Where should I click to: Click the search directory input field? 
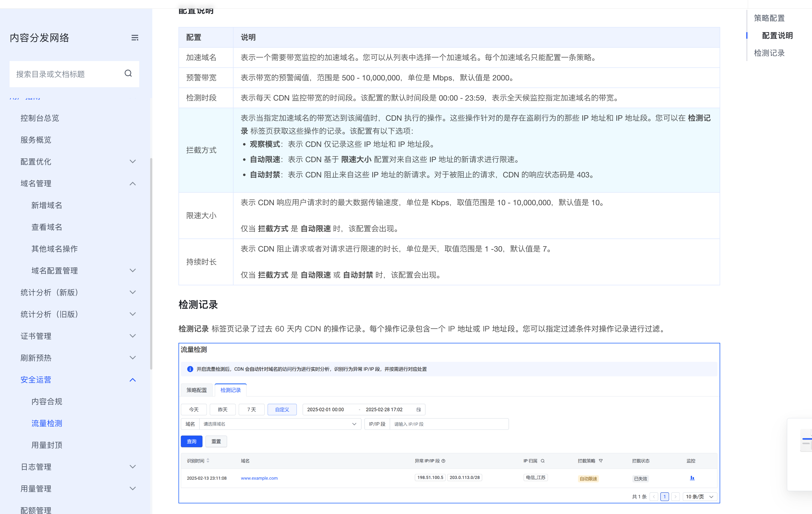(74, 74)
